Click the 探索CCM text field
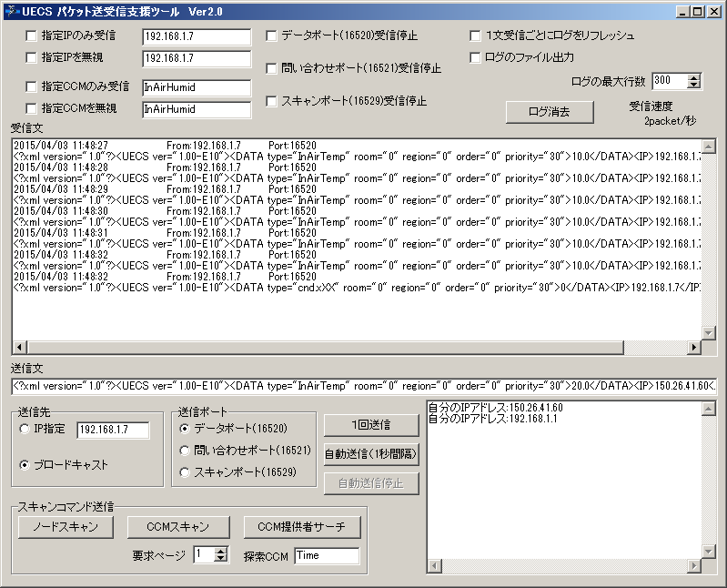The image size is (727, 588). (x=327, y=555)
